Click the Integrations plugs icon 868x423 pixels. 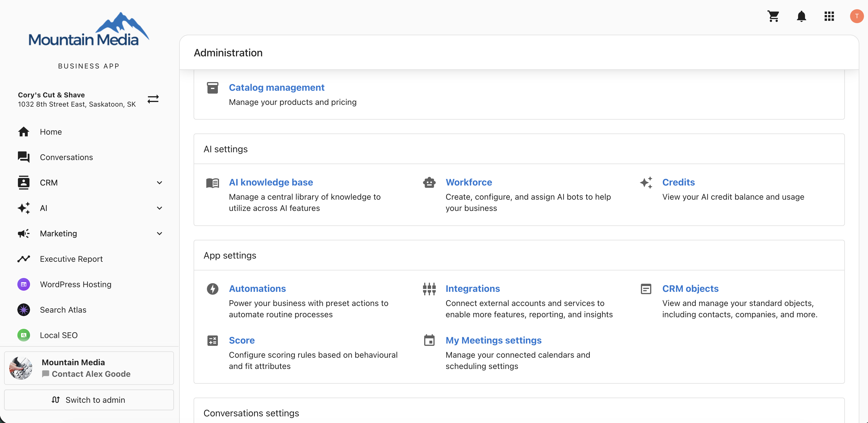click(429, 289)
